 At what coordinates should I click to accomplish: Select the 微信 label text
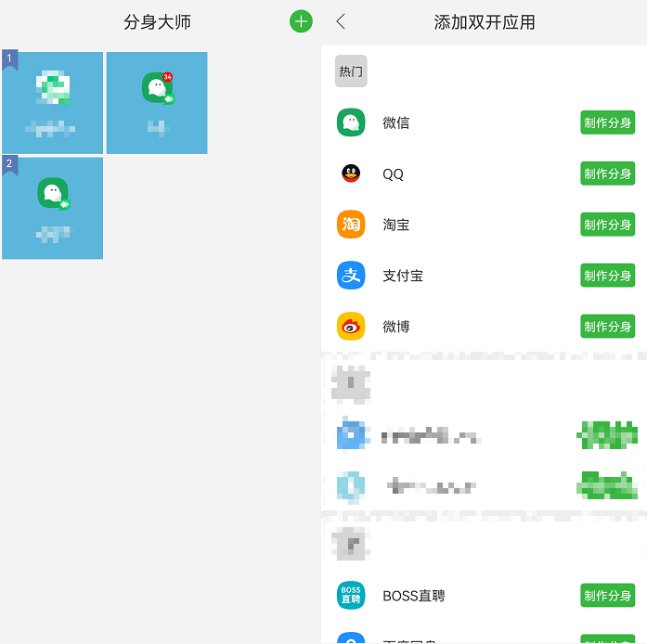(x=396, y=122)
